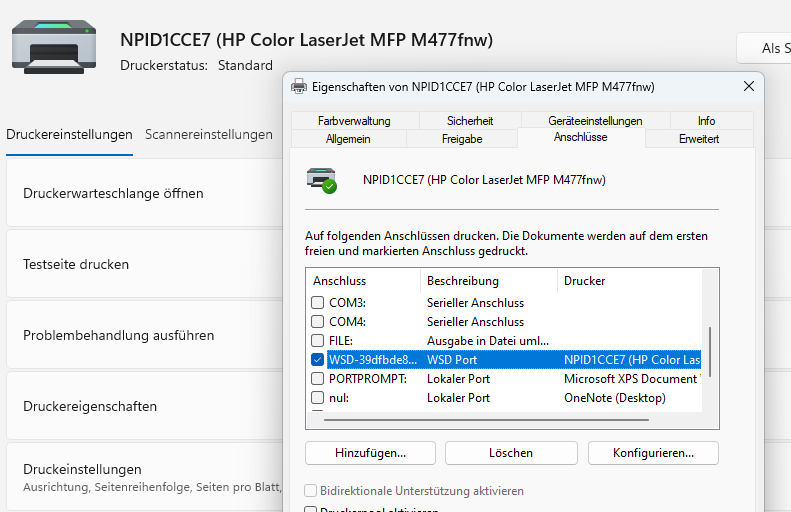Select the OneNote (Desktop) printer cell
Screen dimensions: 791x512
point(615,398)
